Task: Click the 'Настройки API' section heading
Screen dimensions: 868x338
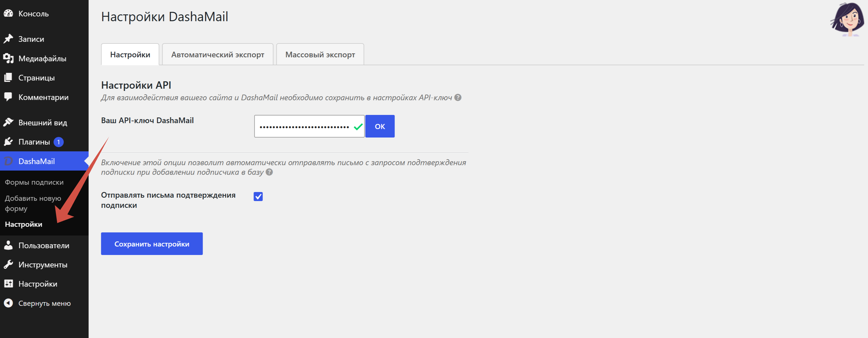Action: [x=136, y=85]
